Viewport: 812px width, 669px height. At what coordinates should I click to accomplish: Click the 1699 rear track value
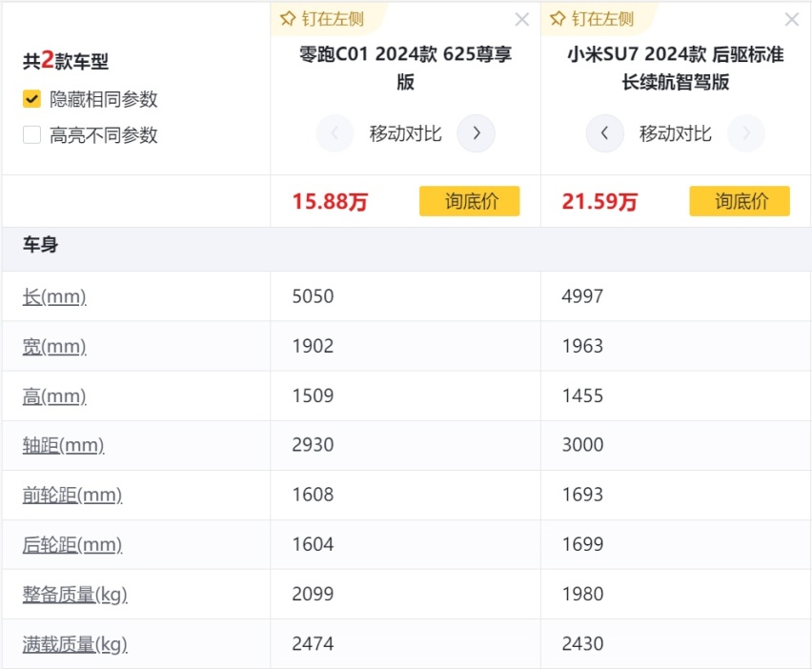[582, 544]
